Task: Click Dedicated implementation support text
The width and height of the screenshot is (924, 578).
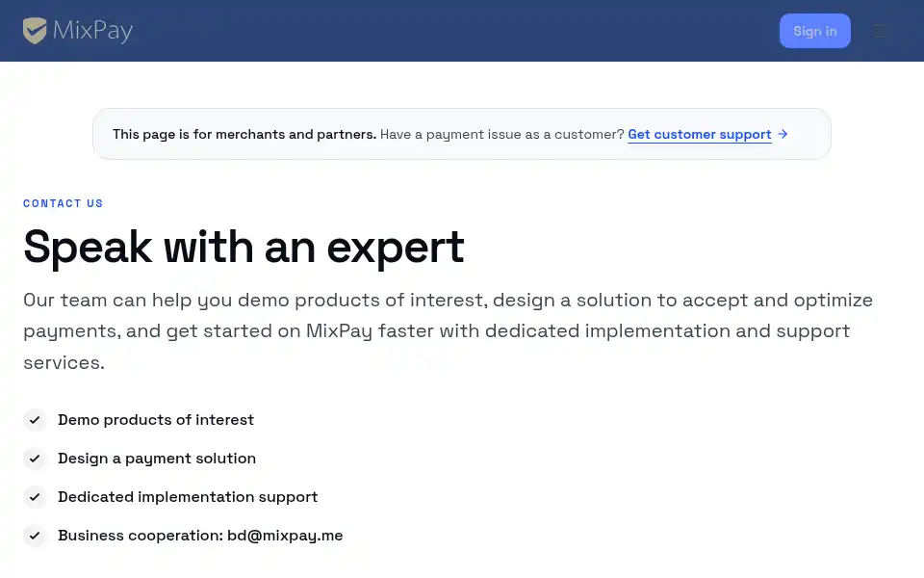Action: tap(188, 497)
